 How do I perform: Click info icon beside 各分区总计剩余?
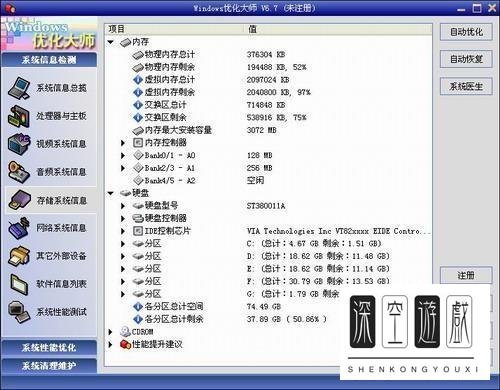[138, 319]
